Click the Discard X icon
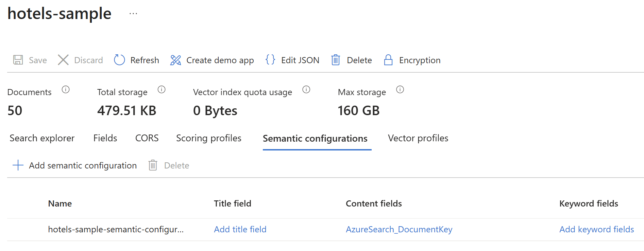 coord(63,60)
